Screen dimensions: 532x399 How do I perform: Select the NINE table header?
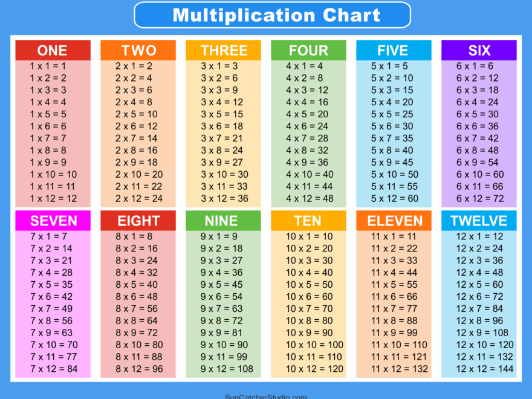[x=223, y=221]
